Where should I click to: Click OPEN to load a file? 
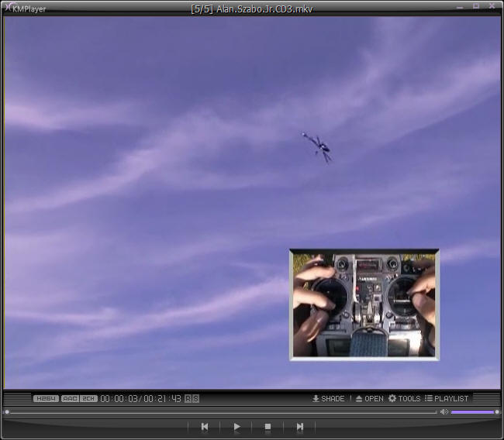[369, 398]
